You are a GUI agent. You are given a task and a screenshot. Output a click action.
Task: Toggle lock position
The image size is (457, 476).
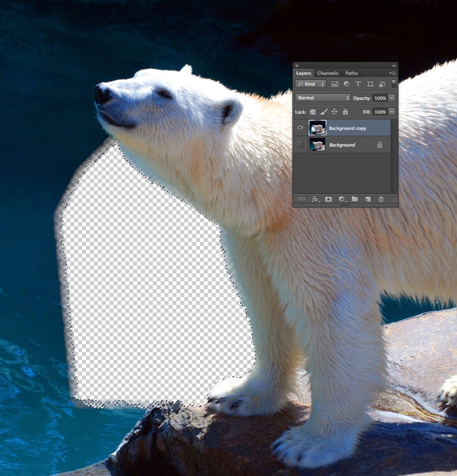click(334, 112)
